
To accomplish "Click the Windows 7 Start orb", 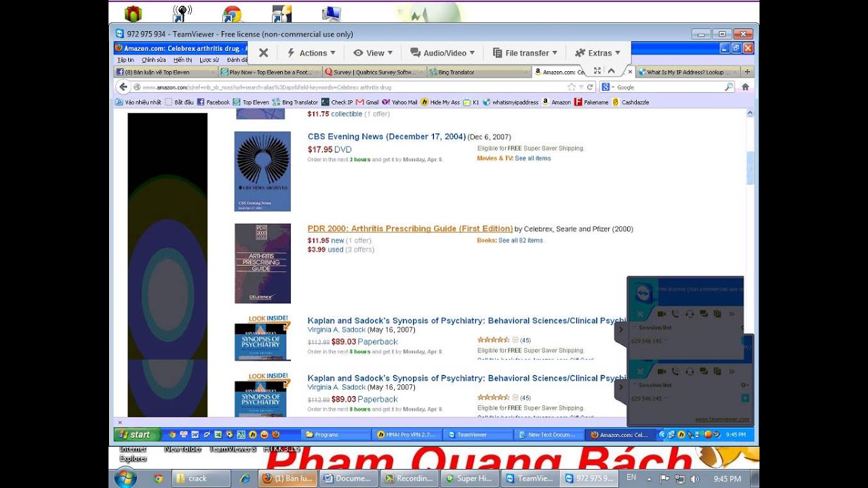I will [x=125, y=478].
